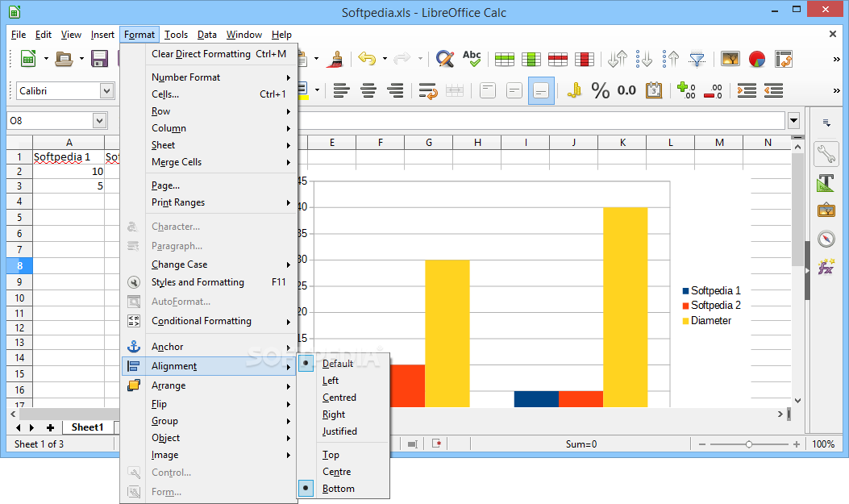The image size is (849, 504).
Task: Click the Find & Replace icon
Action: 445,59
